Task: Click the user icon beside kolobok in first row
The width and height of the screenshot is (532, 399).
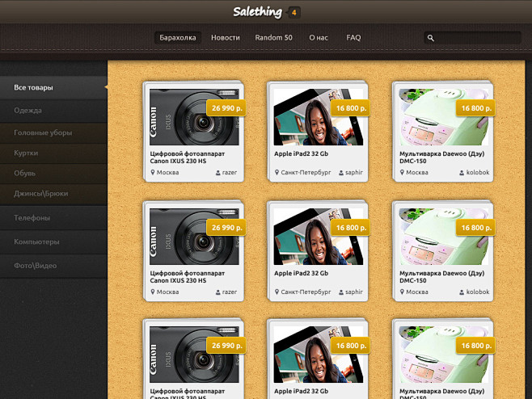Action: tap(462, 173)
